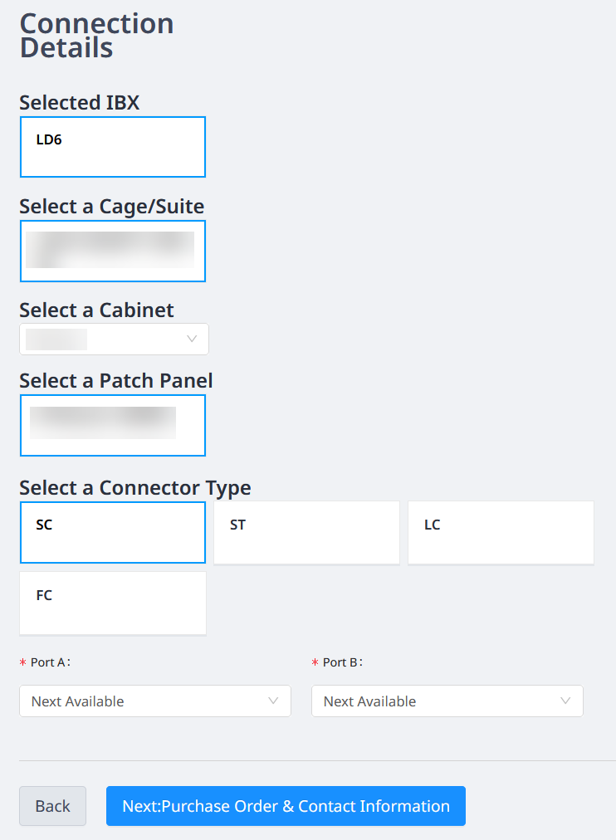Click the Select a Patch Panel heading
Image resolution: width=616 pixels, height=840 pixels.
point(115,380)
